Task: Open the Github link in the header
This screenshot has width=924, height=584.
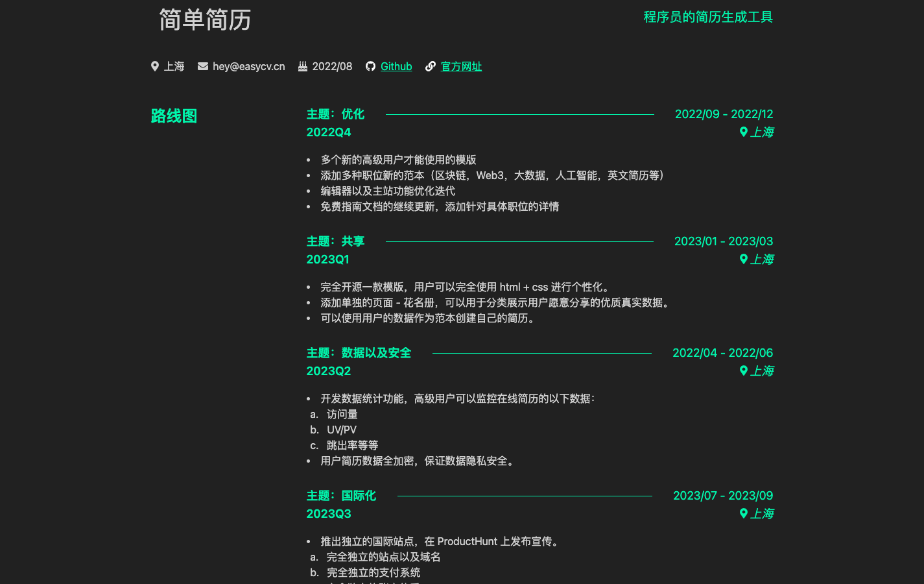Action: pos(396,66)
